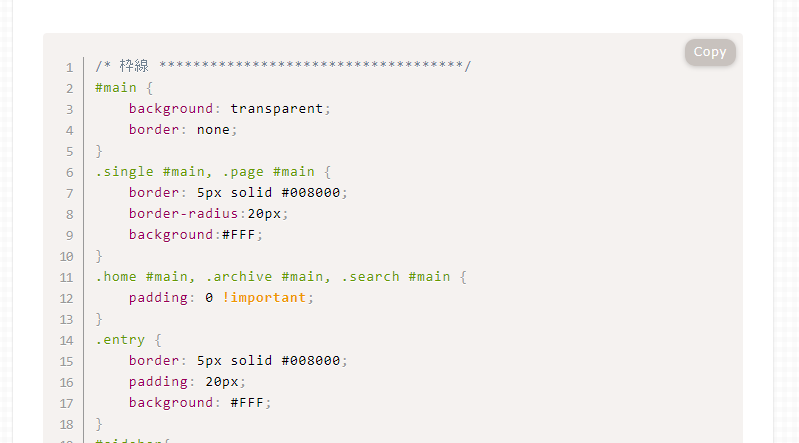Click the border: none declaration on line 4
The height and width of the screenshot is (443, 799).
click(x=183, y=130)
